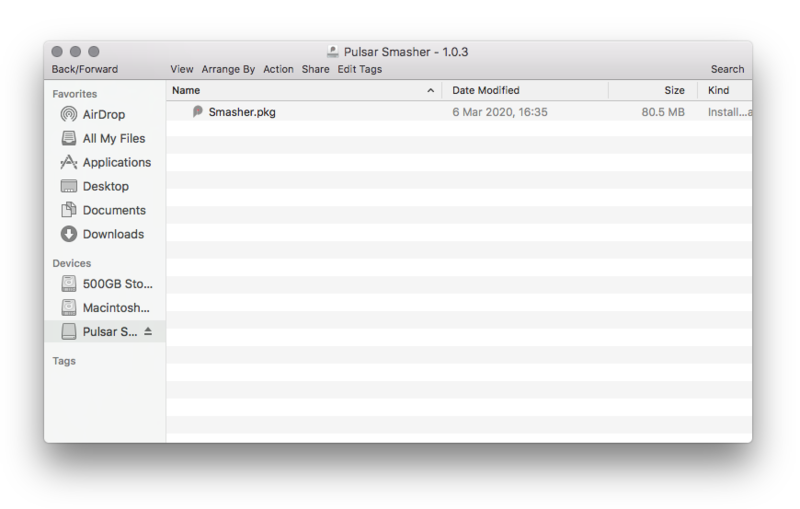Screen dimensions: 800x509
Task: Click the Documents label
Action: coord(114,210)
